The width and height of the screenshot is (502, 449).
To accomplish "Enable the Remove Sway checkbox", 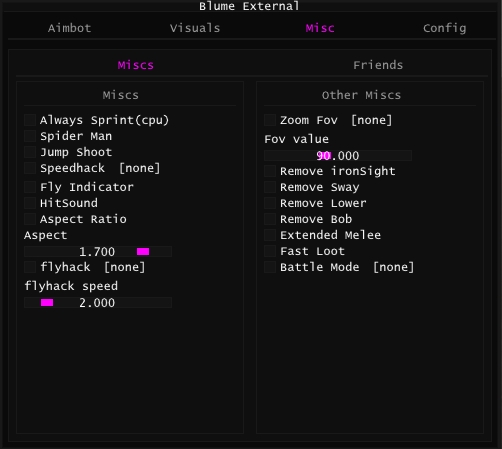I will [270, 187].
